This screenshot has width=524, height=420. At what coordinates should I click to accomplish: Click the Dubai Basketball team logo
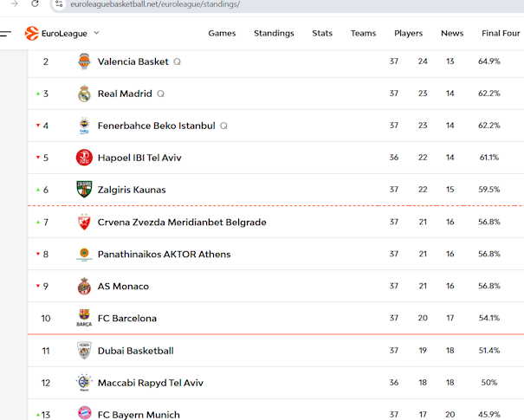[84, 351]
